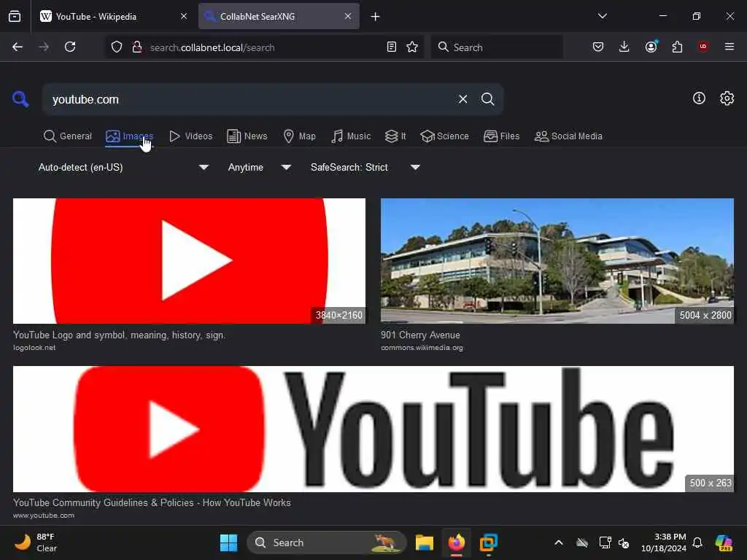This screenshot has height=560, width=747.
Task: Go back to previous page
Action: (18, 47)
